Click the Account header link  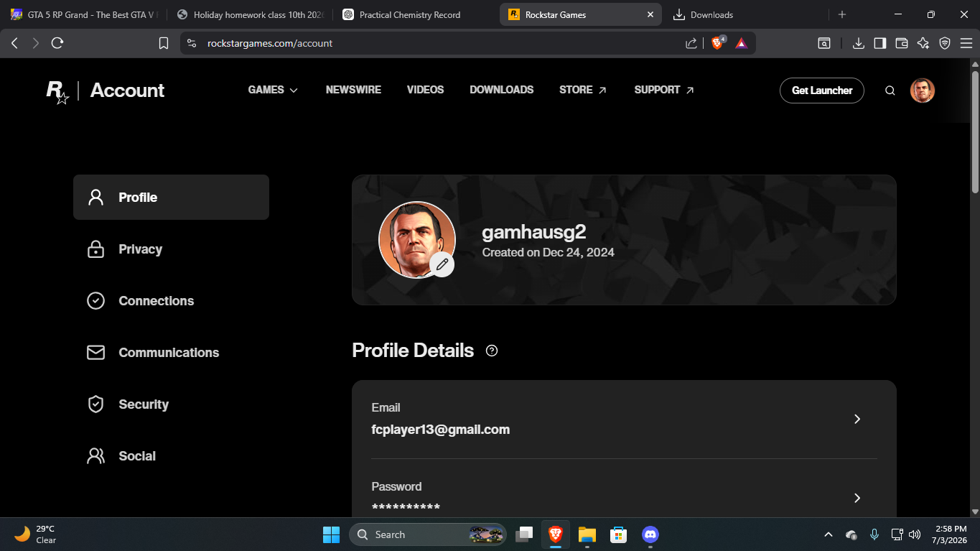[x=127, y=91]
